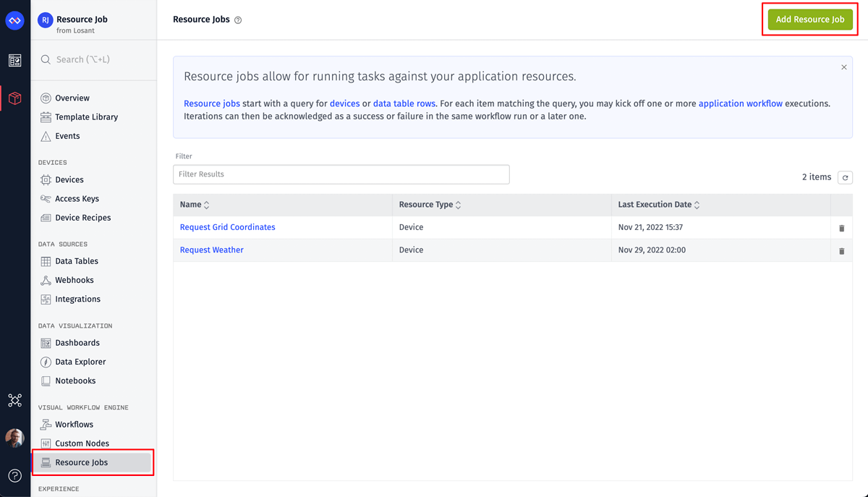Click the Template Library icon
The height and width of the screenshot is (497, 868).
[x=46, y=117]
